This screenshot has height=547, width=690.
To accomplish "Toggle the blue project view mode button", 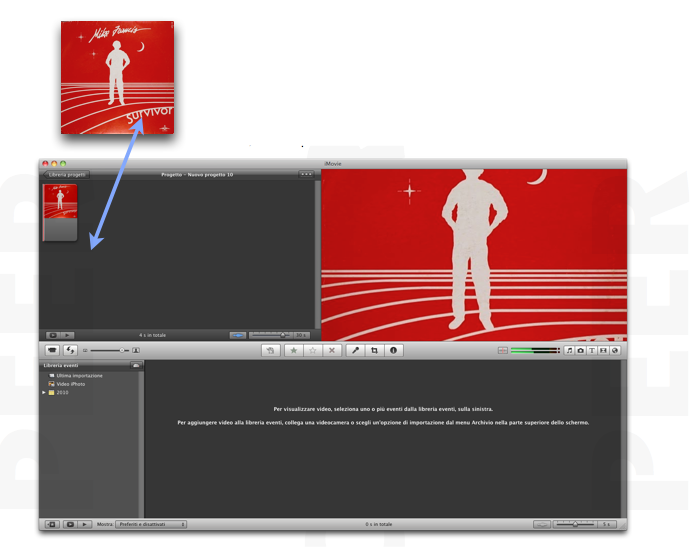I will click(238, 335).
